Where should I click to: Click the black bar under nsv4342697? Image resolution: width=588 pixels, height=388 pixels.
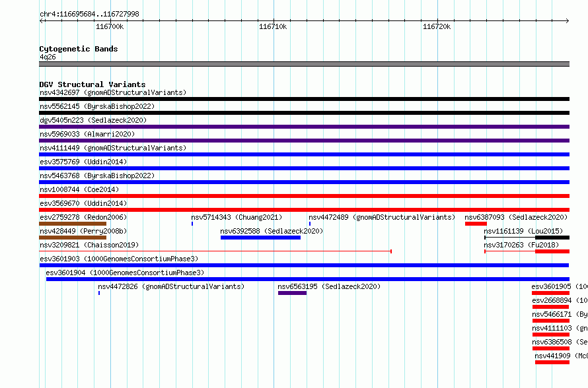tap(304, 99)
